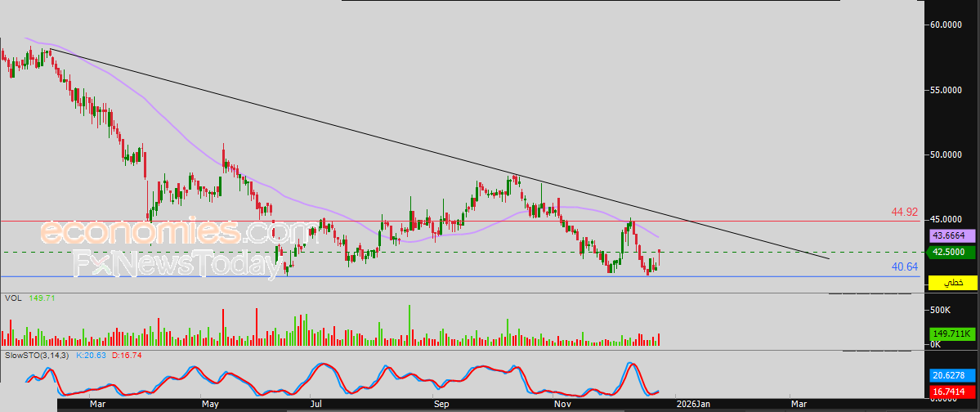This screenshot has height=412, width=980.
Task: Click the blue 20.6278 stochastic value tag
Action: pos(951,375)
